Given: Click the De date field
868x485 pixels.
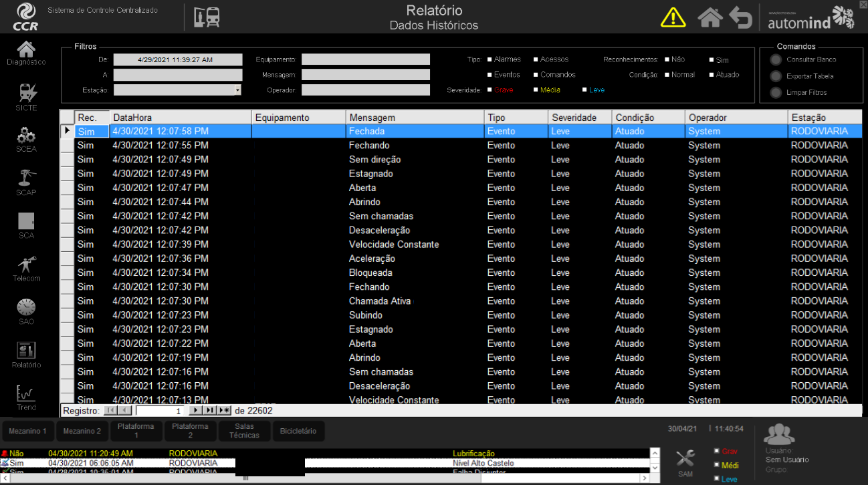Looking at the screenshot, I should pos(178,59).
